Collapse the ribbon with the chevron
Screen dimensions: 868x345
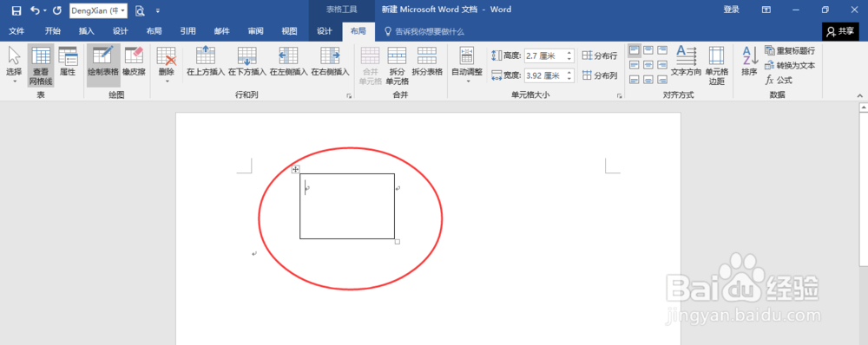pyautogui.click(x=859, y=96)
